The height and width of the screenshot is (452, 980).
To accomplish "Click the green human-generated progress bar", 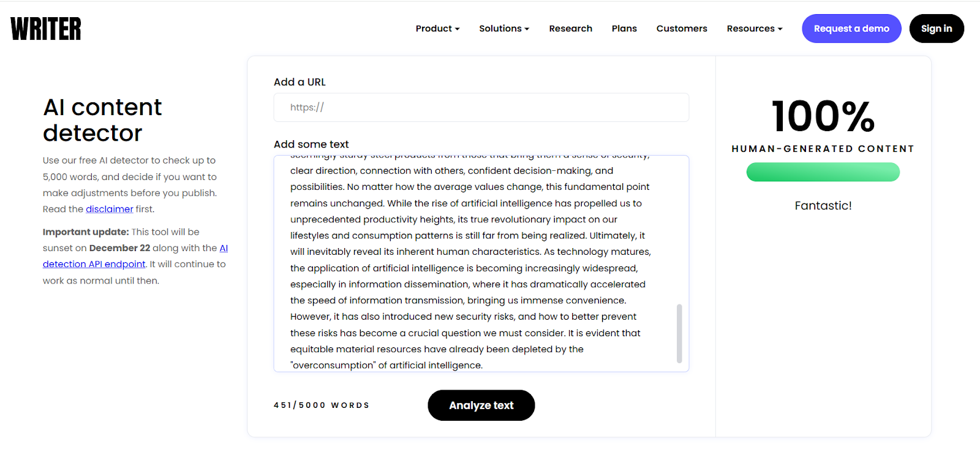I will [823, 172].
